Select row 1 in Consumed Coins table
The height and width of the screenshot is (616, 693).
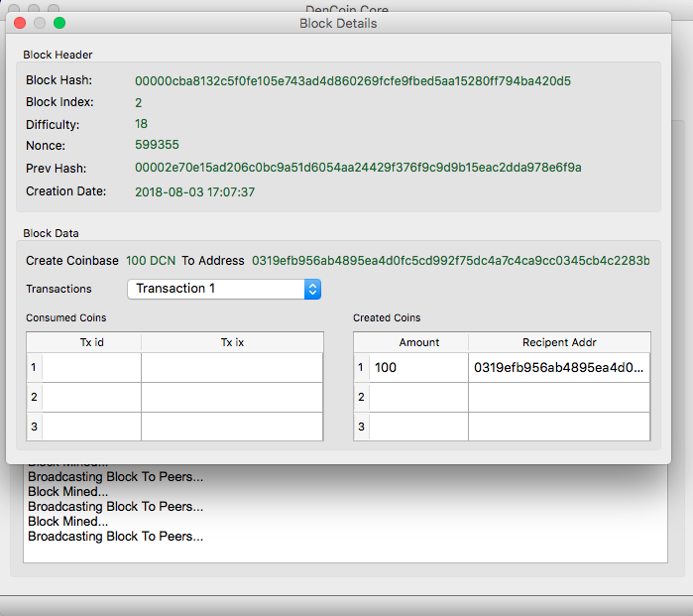tap(34, 368)
